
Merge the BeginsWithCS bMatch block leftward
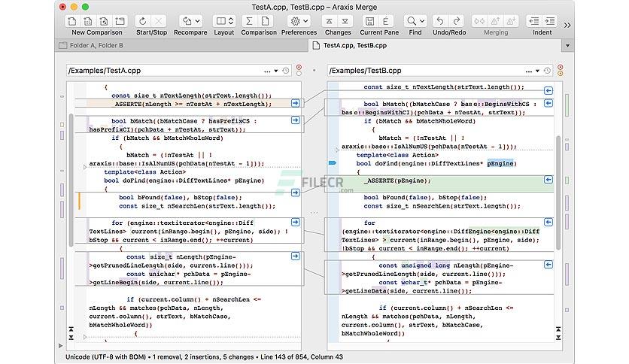pyautogui.click(x=548, y=104)
